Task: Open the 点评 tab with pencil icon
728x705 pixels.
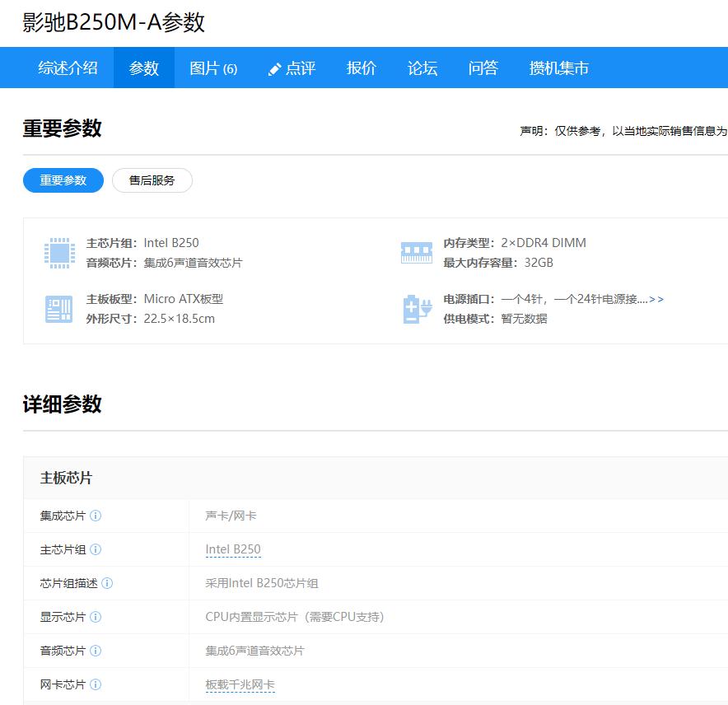Action: (292, 68)
